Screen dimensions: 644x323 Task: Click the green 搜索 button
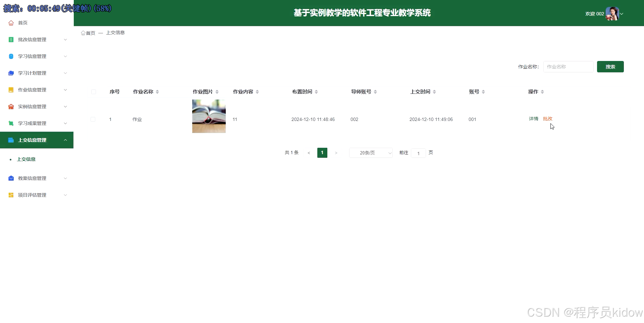[x=610, y=67]
